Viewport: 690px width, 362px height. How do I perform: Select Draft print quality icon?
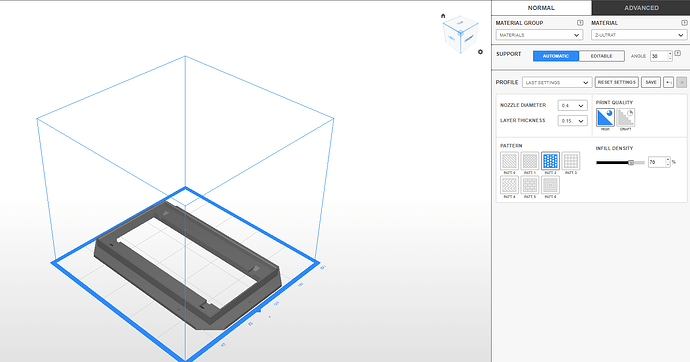625,117
